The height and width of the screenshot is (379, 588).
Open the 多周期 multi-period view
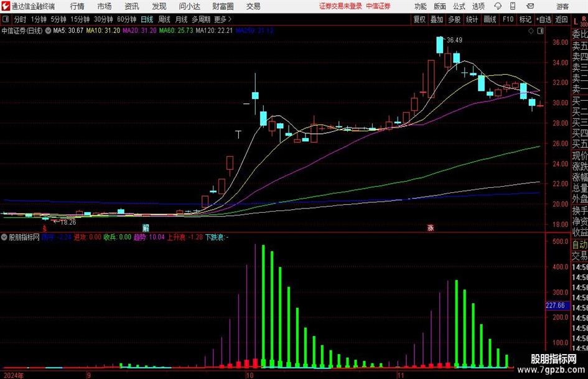[x=200, y=19]
